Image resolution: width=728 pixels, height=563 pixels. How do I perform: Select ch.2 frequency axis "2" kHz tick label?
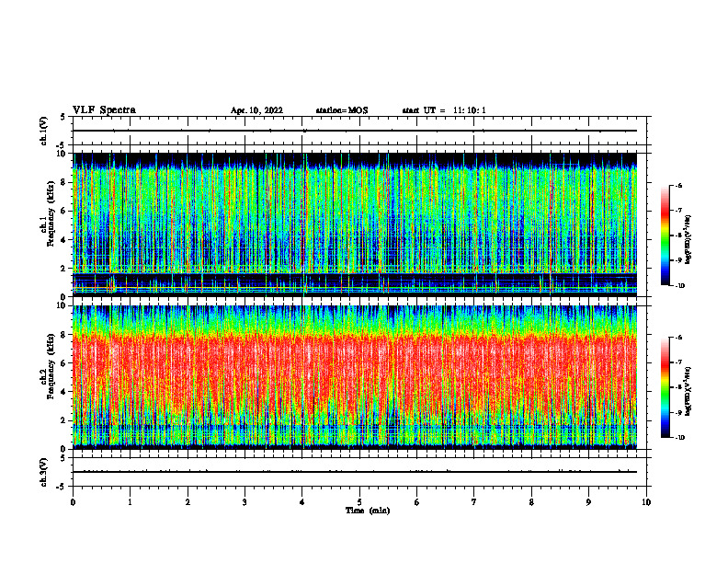point(63,420)
